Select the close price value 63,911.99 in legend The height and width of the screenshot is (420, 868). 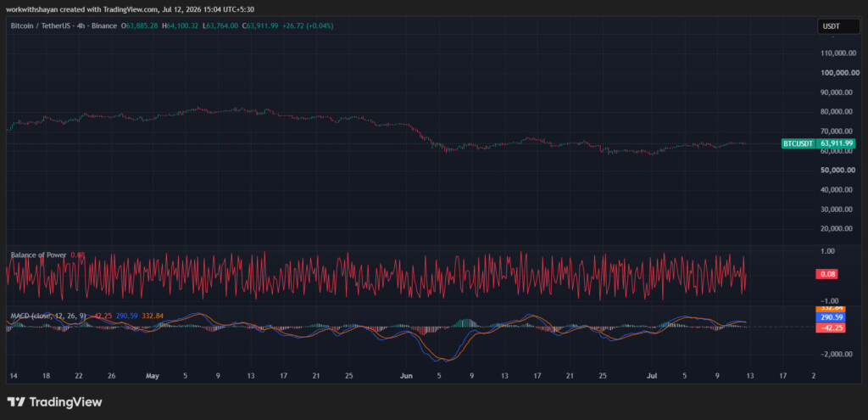(263, 26)
